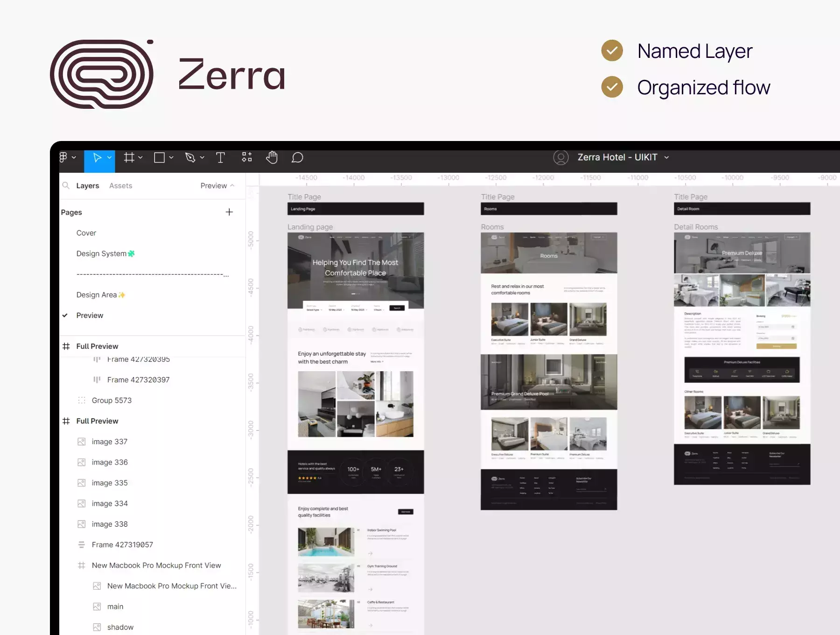Select Frame 427319057 layer
The height and width of the screenshot is (635, 840).
coord(122,544)
